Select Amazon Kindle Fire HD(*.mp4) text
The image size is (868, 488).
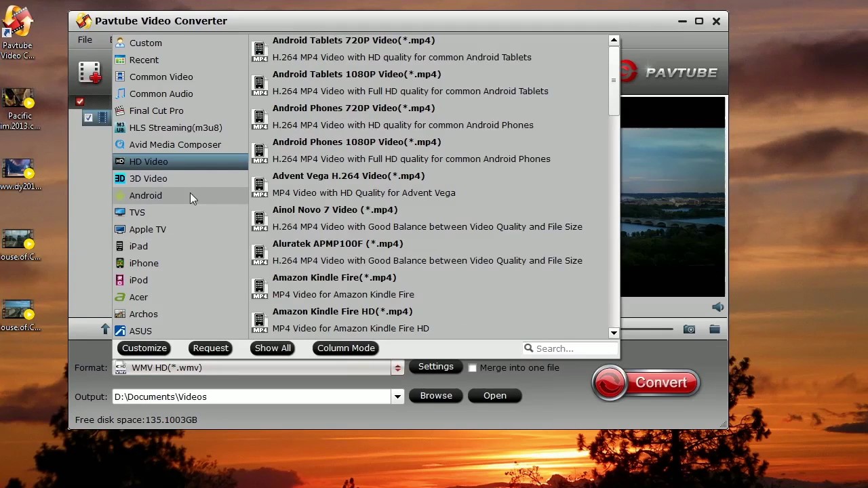342,311
